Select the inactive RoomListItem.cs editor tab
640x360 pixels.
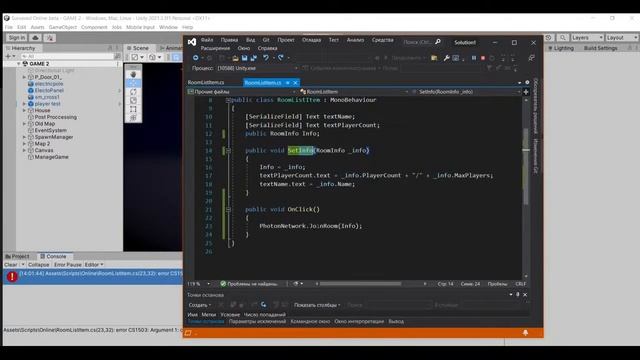pyautogui.click(x=206, y=82)
